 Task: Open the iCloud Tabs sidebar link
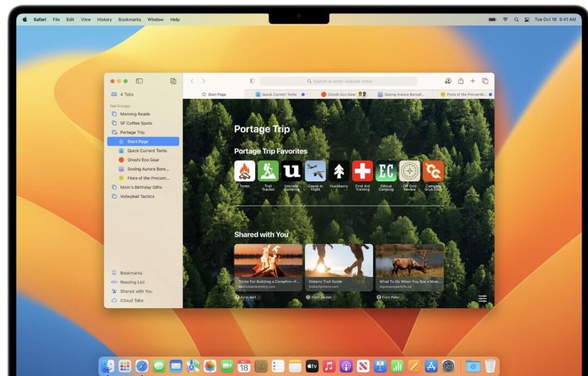[x=132, y=300]
